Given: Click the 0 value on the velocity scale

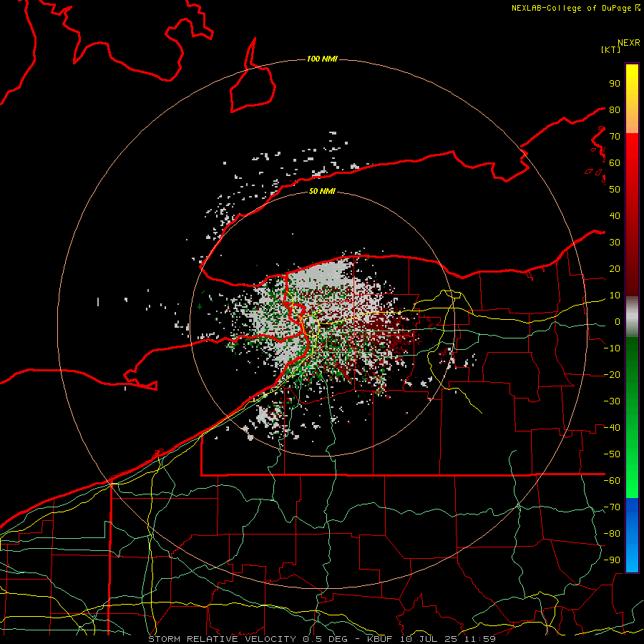Looking at the screenshot, I should click(618, 321).
